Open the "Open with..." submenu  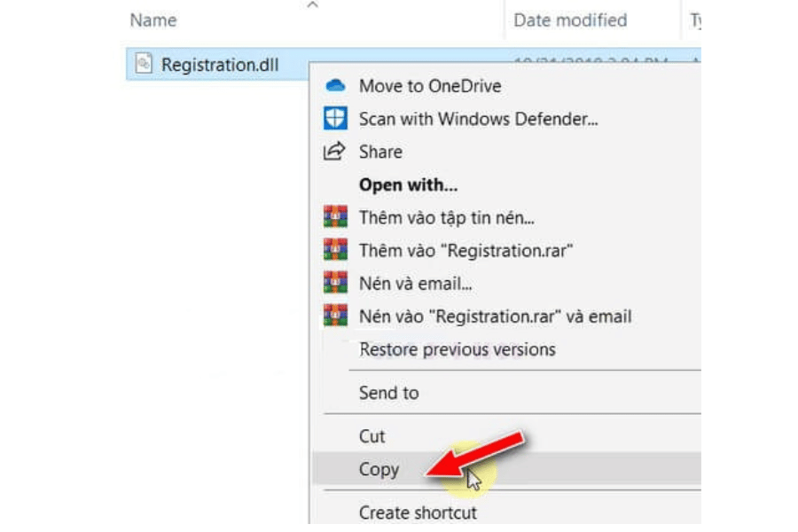[408, 185]
